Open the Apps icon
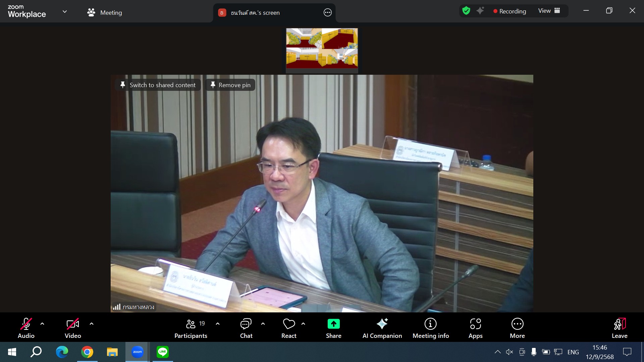644x362 pixels. (x=475, y=324)
